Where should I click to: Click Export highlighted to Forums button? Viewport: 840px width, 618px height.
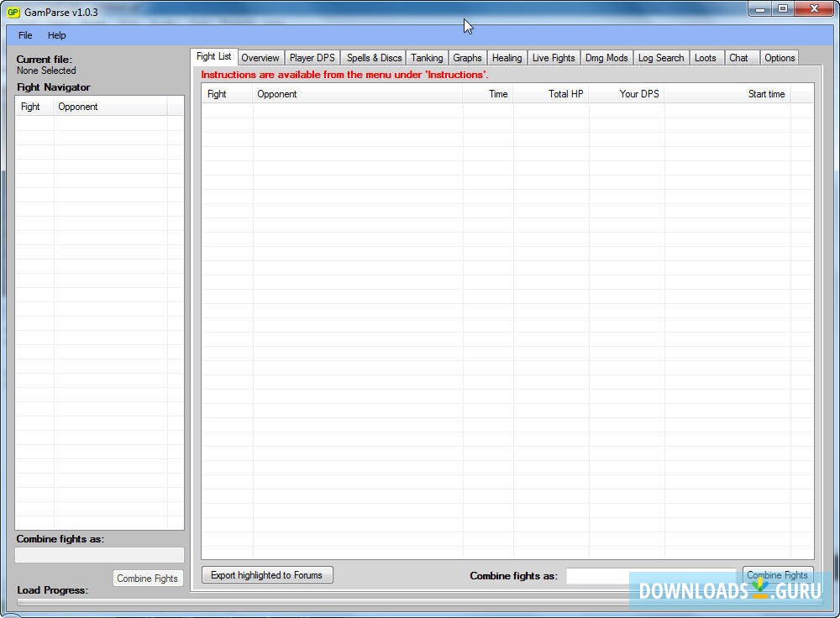point(267,575)
